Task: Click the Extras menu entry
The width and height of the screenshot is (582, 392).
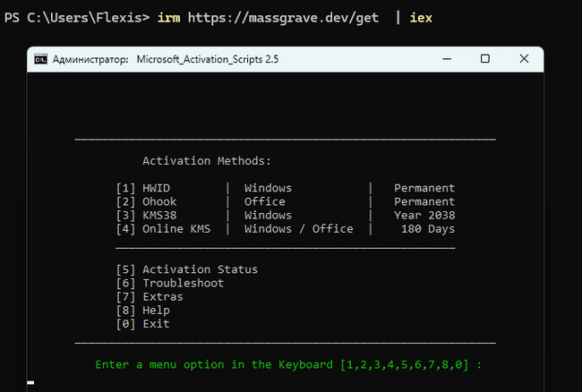Action: tap(150, 296)
